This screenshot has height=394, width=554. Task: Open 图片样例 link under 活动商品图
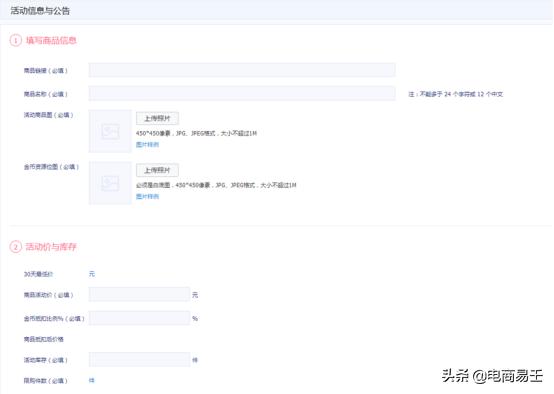147,145
